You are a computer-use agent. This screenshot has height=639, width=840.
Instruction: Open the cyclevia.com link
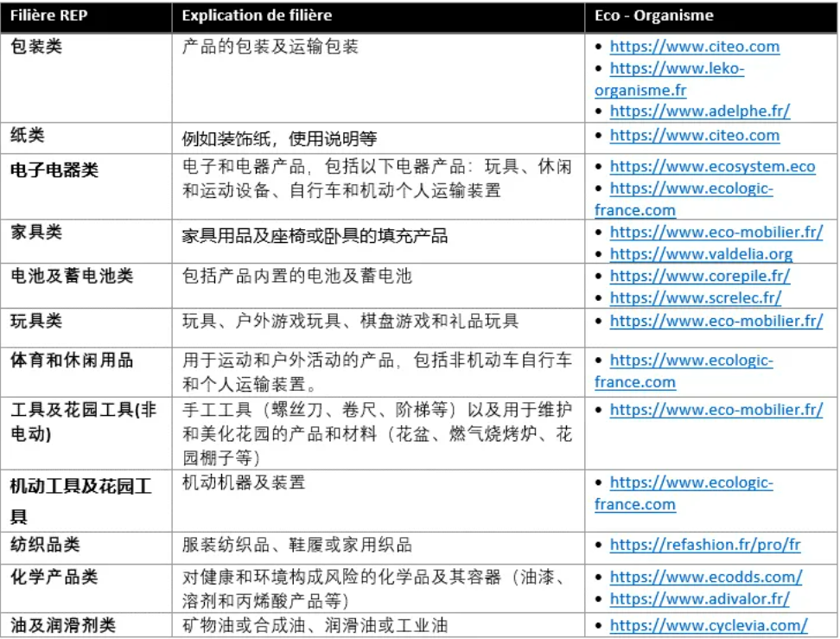(x=708, y=625)
